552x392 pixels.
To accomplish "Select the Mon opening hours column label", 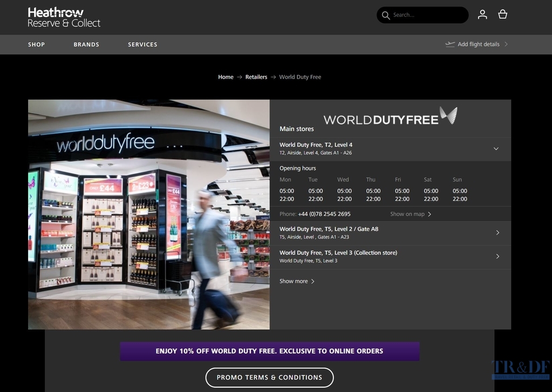I will (285, 180).
